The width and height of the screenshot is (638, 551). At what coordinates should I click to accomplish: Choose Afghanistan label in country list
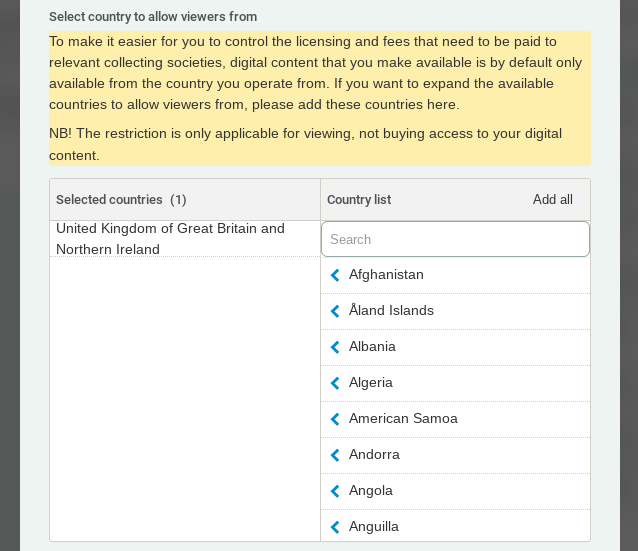pyautogui.click(x=386, y=275)
